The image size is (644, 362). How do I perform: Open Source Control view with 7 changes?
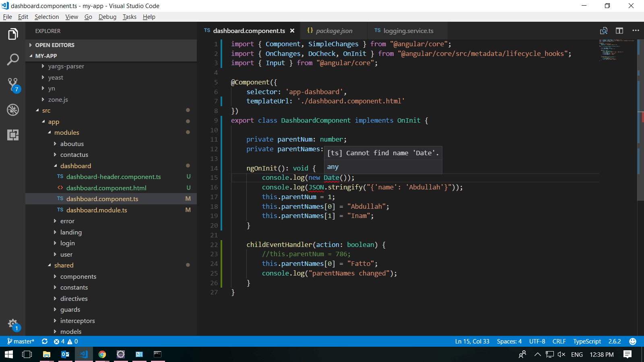[x=13, y=85]
